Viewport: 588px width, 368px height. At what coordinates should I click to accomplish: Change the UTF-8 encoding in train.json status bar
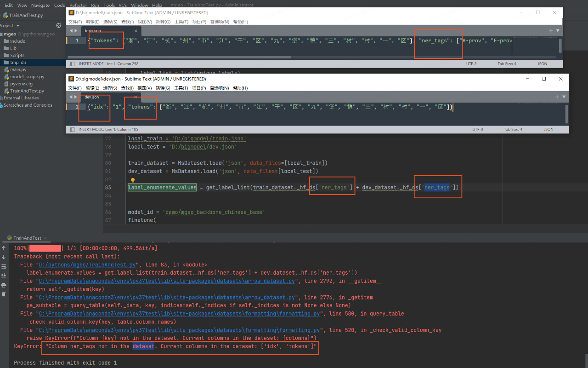click(472, 63)
